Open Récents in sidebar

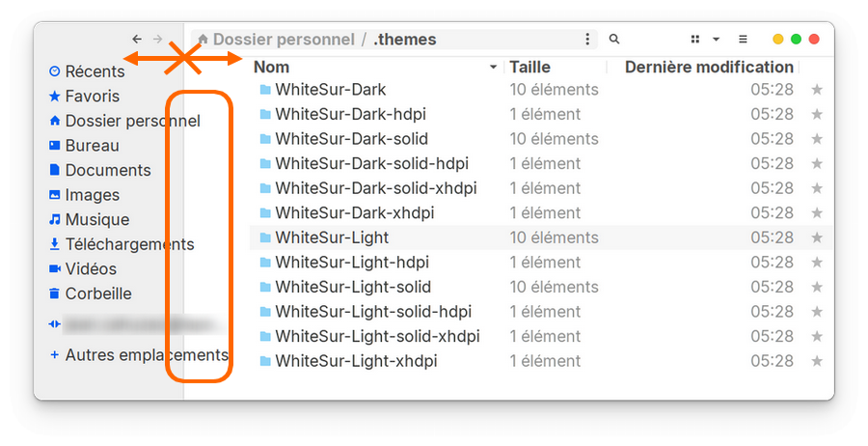(95, 71)
